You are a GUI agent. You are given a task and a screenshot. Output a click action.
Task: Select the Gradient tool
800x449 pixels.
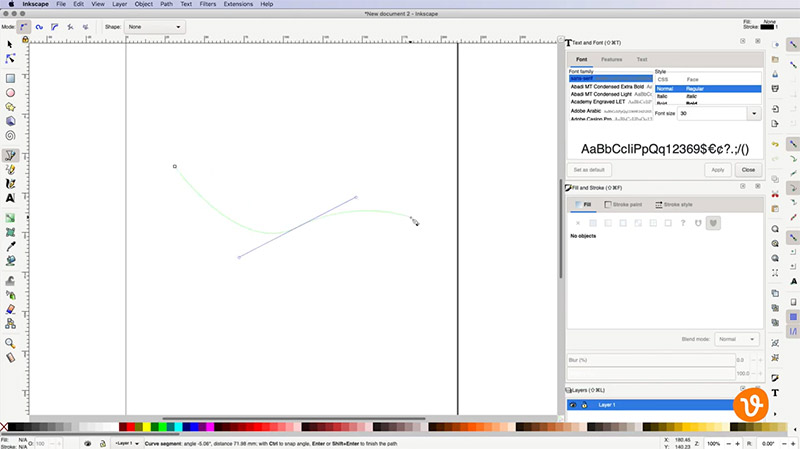(10, 218)
